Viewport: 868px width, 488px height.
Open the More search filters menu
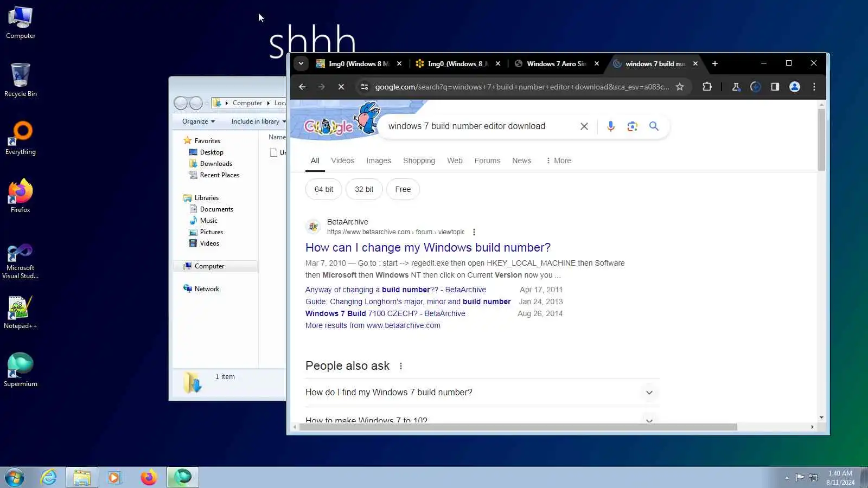[x=558, y=160]
